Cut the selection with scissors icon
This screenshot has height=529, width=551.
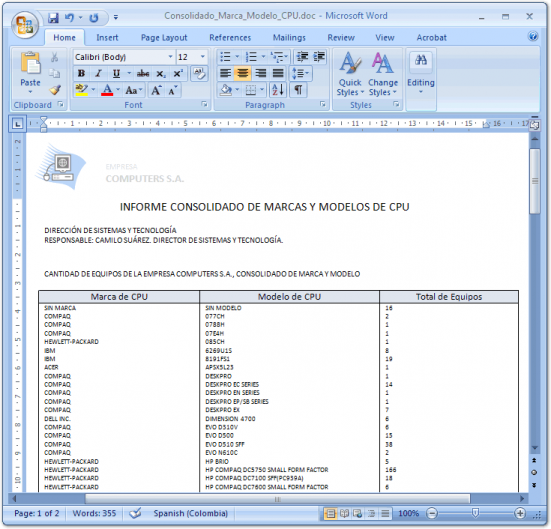(54, 57)
